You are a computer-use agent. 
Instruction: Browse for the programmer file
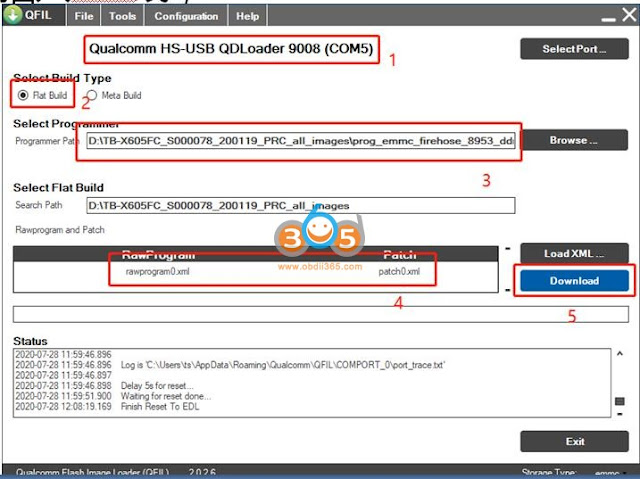click(x=574, y=140)
